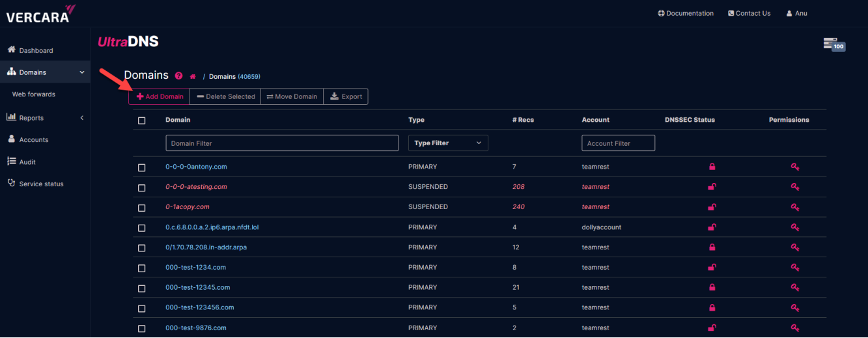Screen dimensions: 868x338
Task: Tick the select-all checkbox in table header
Action: click(142, 120)
